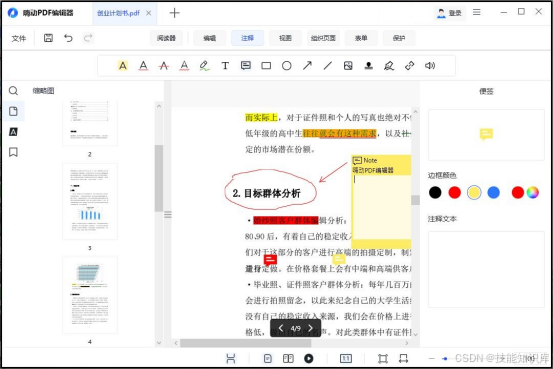Click in the 注释文本 annotation text box

pyautogui.click(x=486, y=269)
